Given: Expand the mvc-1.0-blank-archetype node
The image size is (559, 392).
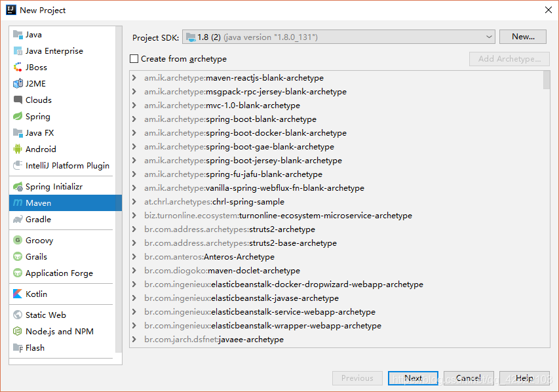Looking at the screenshot, I should click(x=134, y=106).
